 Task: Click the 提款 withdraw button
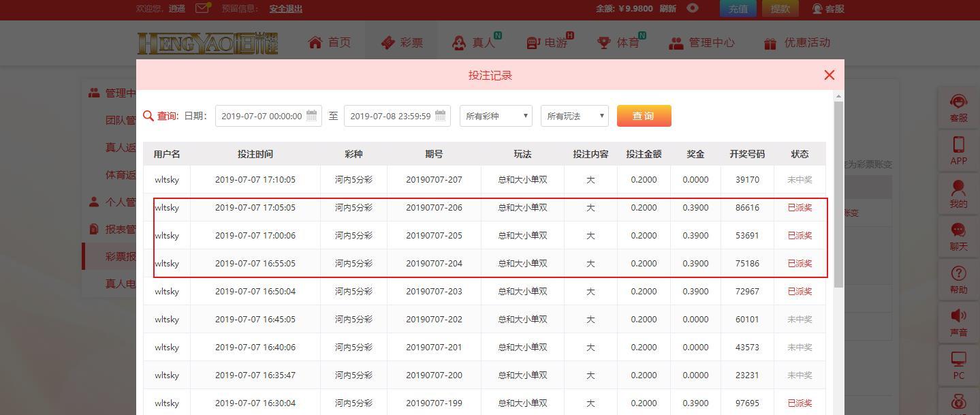[x=780, y=8]
